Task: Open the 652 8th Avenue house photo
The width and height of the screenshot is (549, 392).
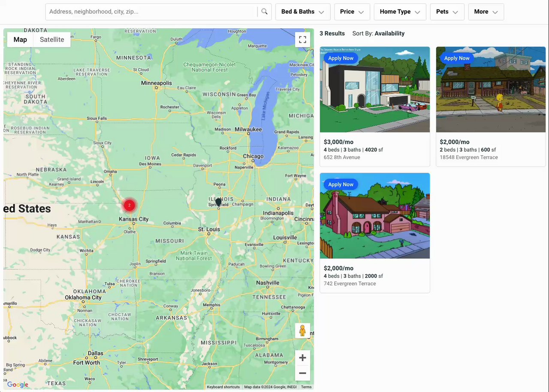Action: [375, 89]
